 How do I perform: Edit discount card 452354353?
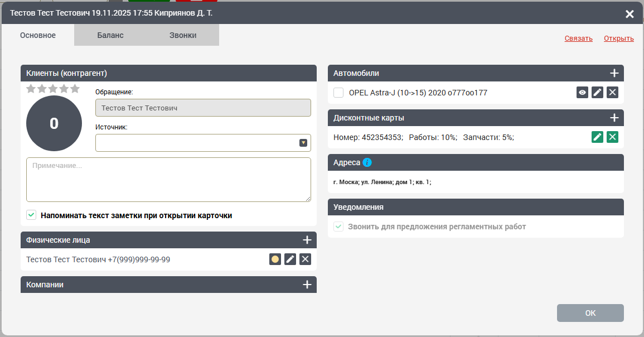(x=597, y=137)
